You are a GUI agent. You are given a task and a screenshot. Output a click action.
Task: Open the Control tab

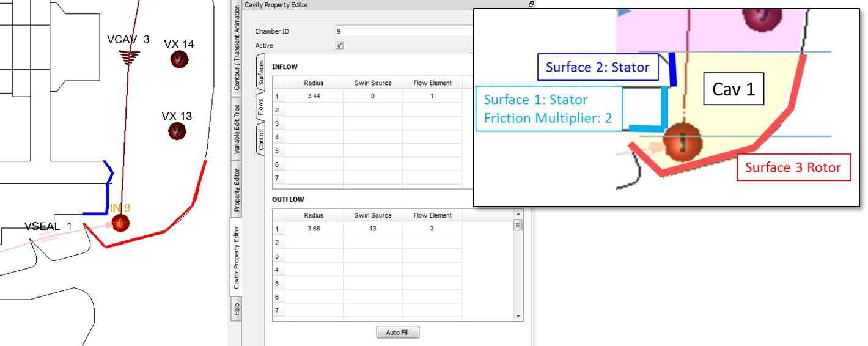coord(261,139)
